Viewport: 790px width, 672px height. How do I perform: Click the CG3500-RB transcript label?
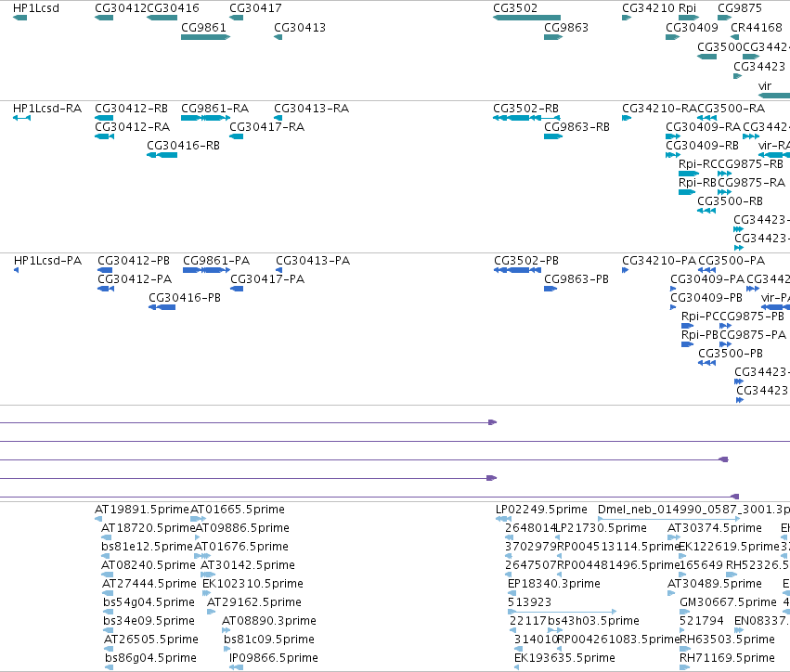point(730,201)
